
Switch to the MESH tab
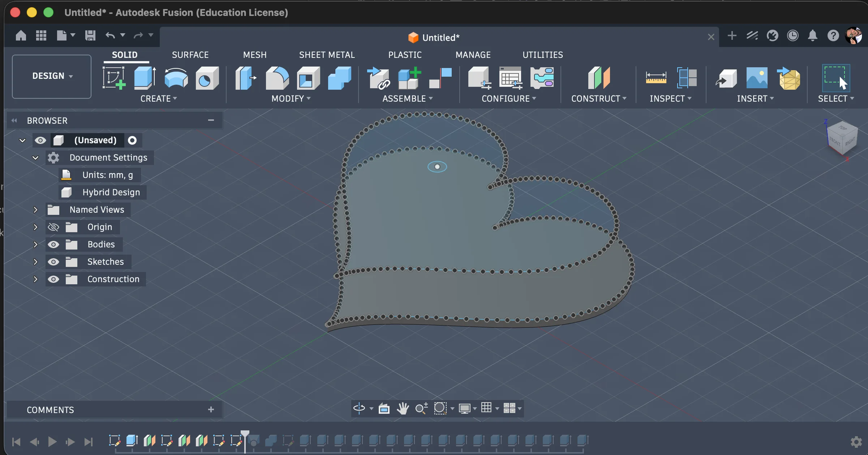pos(255,55)
